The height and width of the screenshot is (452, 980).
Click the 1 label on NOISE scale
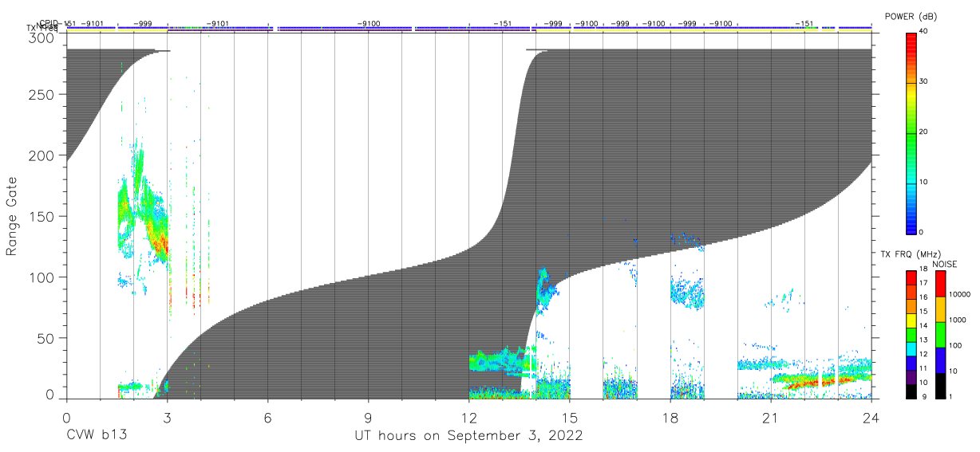coord(951,397)
